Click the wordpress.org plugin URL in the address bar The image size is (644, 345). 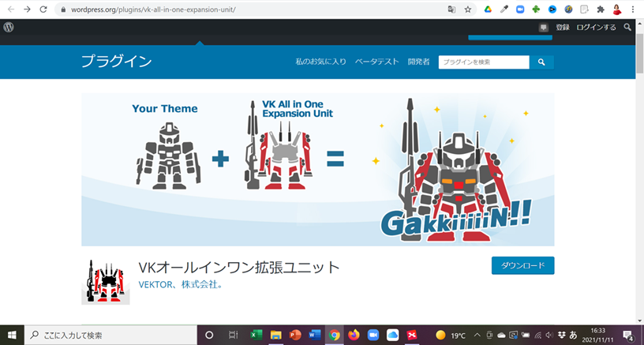(x=153, y=9)
